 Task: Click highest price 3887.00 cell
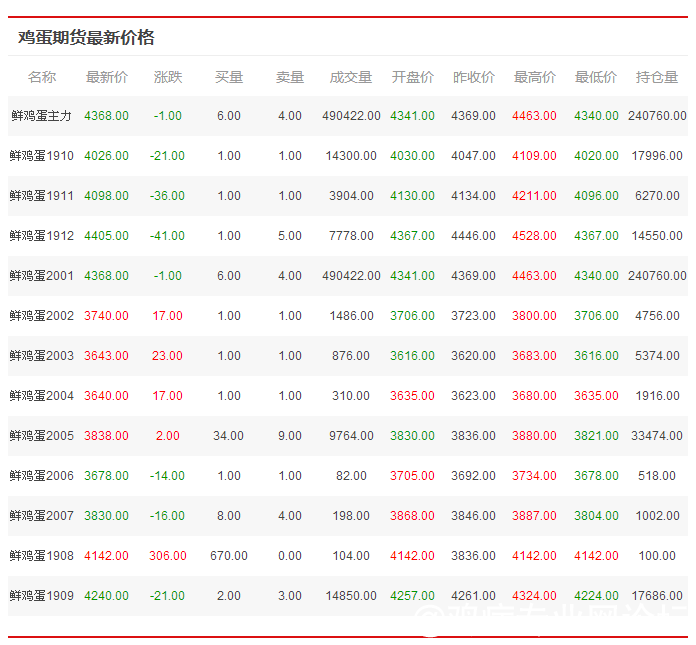(x=534, y=515)
